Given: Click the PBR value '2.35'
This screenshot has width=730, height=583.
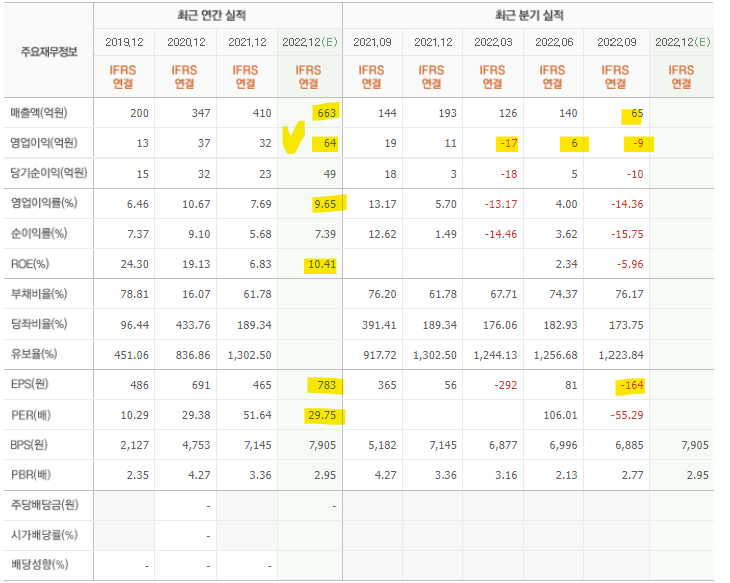Looking at the screenshot, I should (x=137, y=475).
